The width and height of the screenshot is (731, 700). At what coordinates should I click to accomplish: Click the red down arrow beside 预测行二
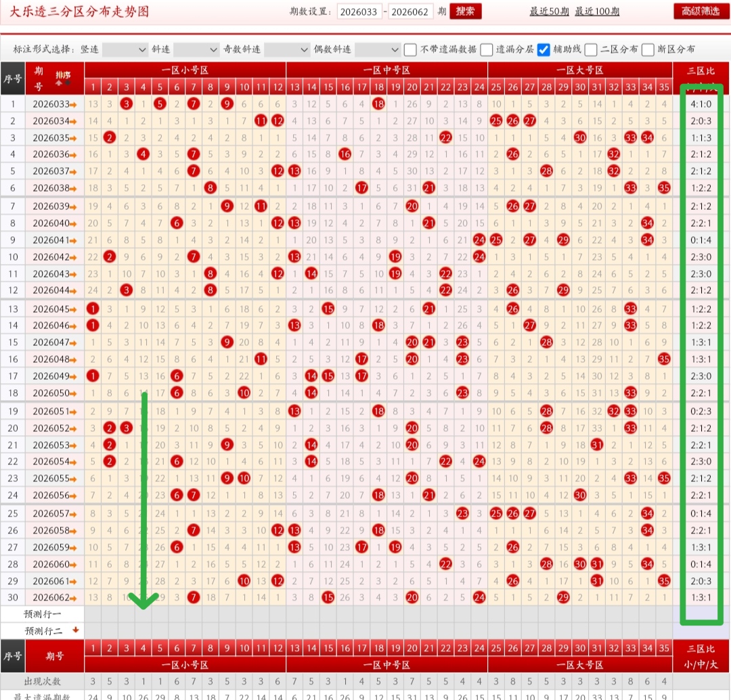(x=76, y=630)
